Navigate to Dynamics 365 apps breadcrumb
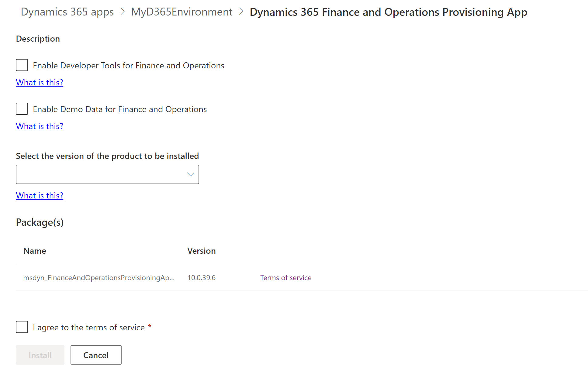Screen dimensions: 588x371 coord(67,12)
